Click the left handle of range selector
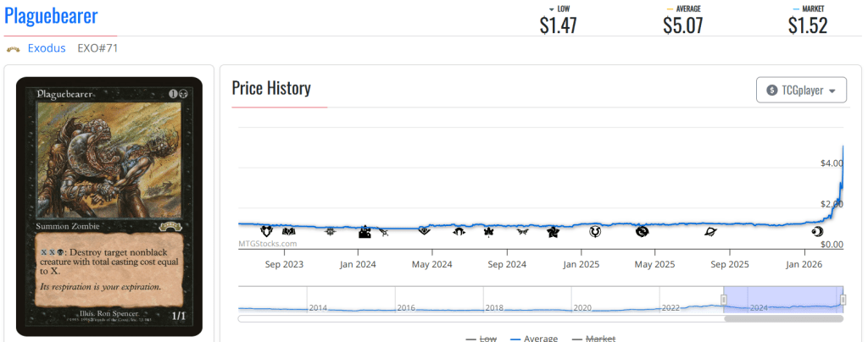Viewport: 868px width, 342px height. click(724, 300)
